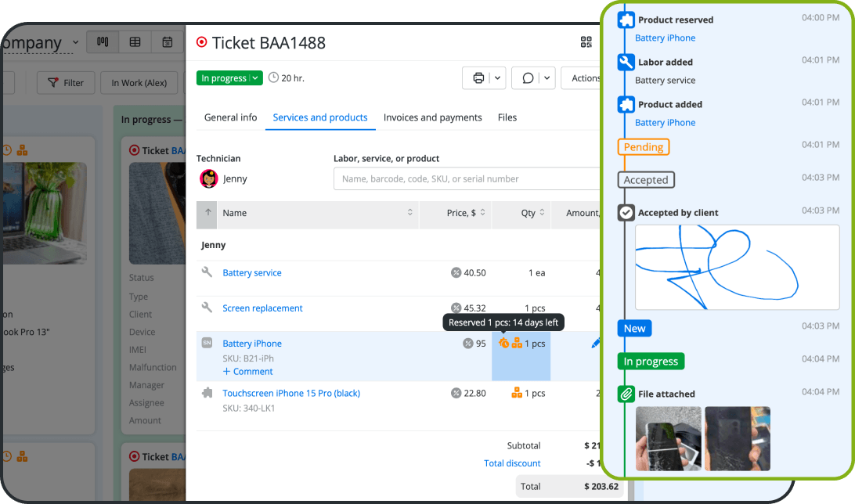Switch to calendar view icon
The image size is (855, 504).
[168, 42]
